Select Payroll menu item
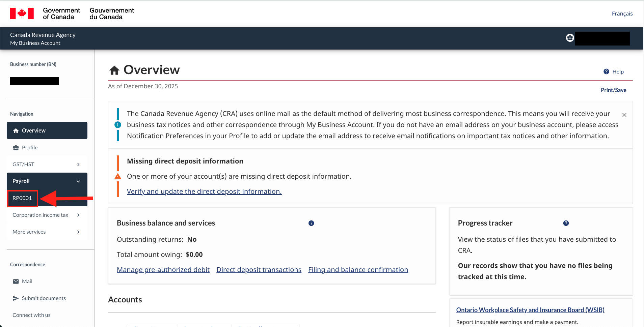This screenshot has height=327, width=644. click(47, 181)
